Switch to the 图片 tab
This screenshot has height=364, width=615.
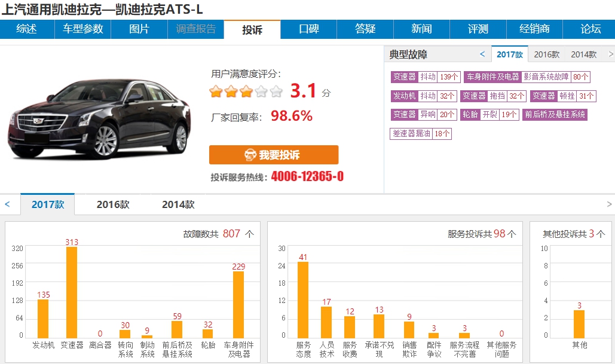pyautogui.click(x=139, y=29)
